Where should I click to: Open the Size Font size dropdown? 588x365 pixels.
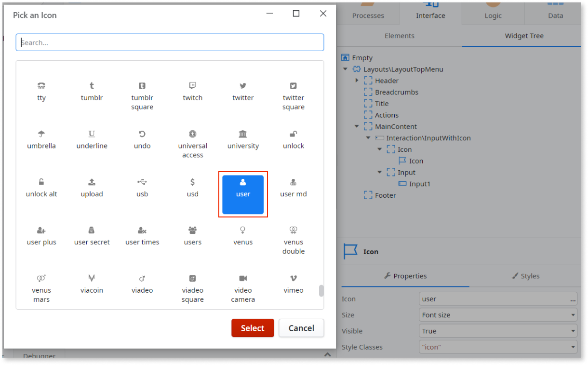497,315
